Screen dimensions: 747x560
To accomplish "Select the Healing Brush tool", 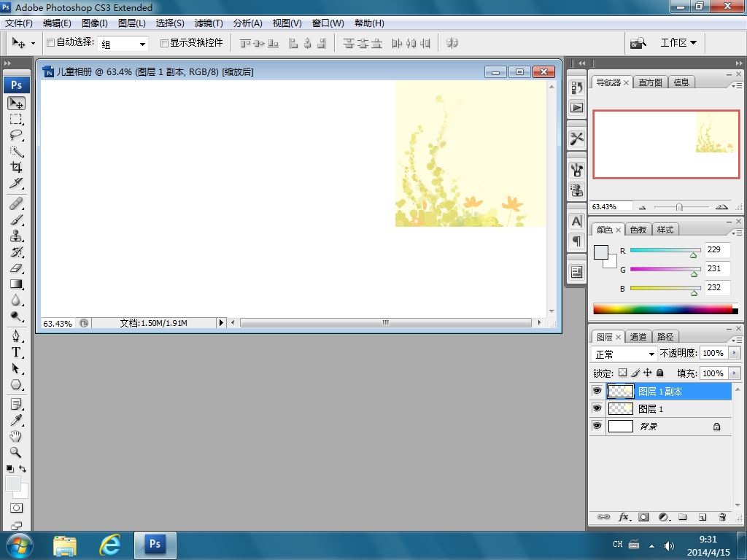I will coord(17,204).
